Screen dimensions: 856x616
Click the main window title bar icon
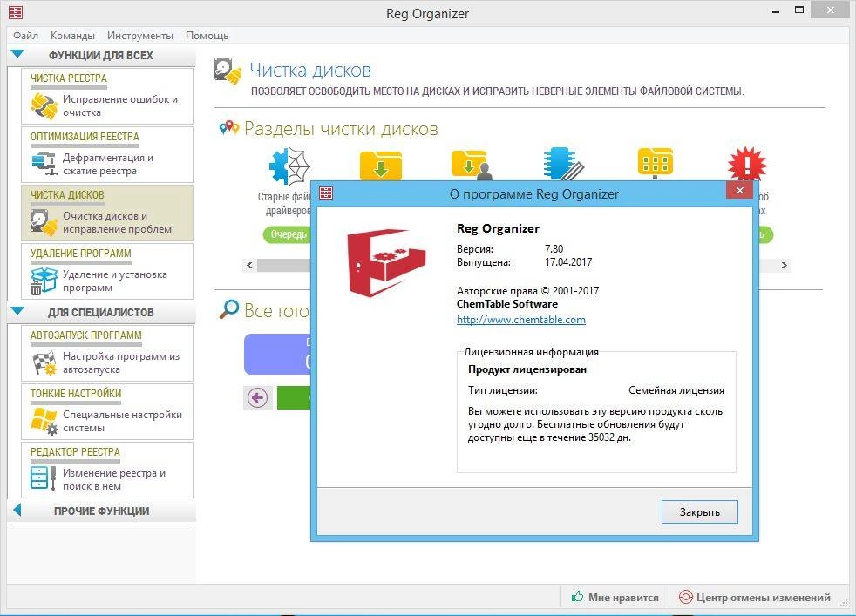point(16,11)
